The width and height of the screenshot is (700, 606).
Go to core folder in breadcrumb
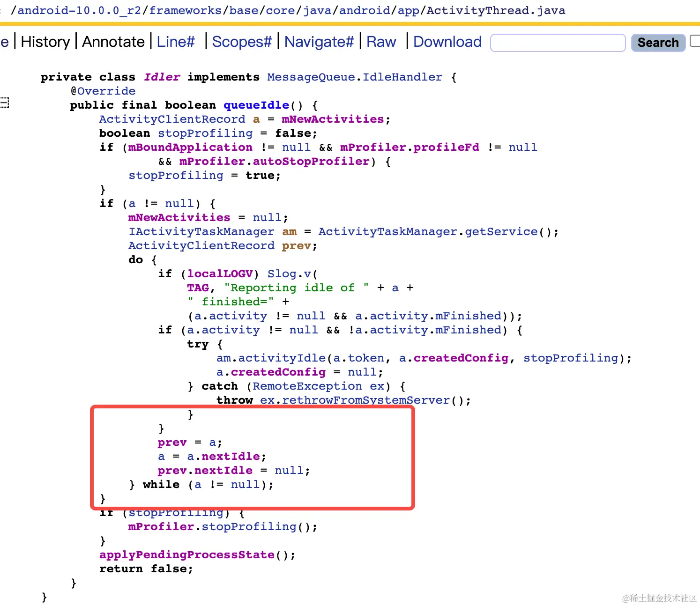[281, 10]
